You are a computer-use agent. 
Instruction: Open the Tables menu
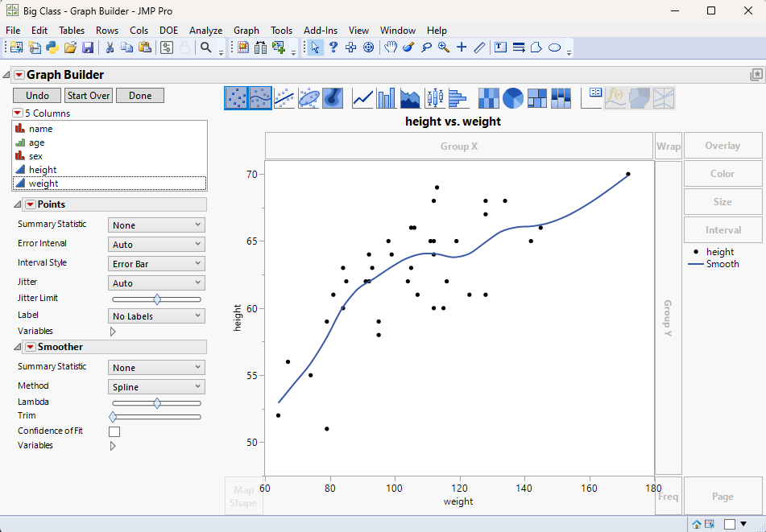[x=72, y=31]
